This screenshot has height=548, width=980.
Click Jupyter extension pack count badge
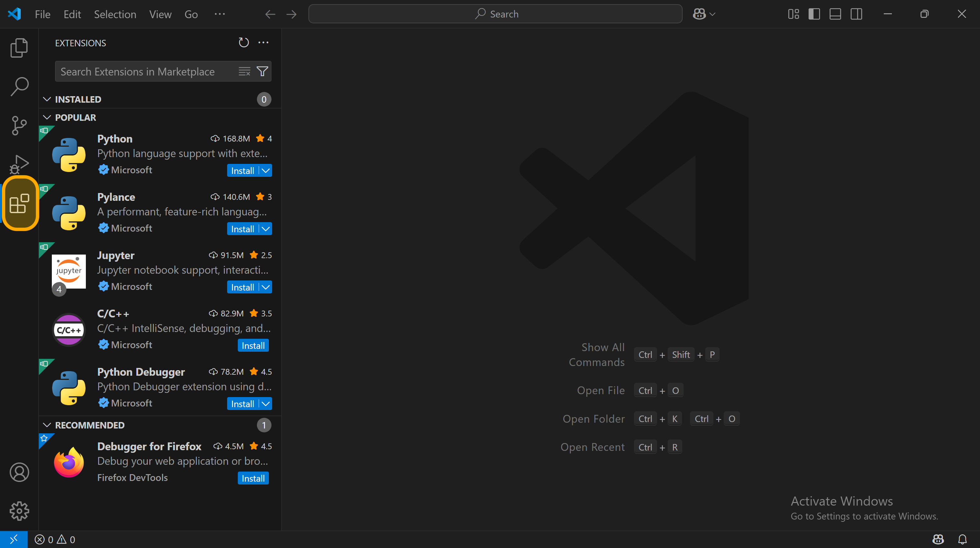59,290
